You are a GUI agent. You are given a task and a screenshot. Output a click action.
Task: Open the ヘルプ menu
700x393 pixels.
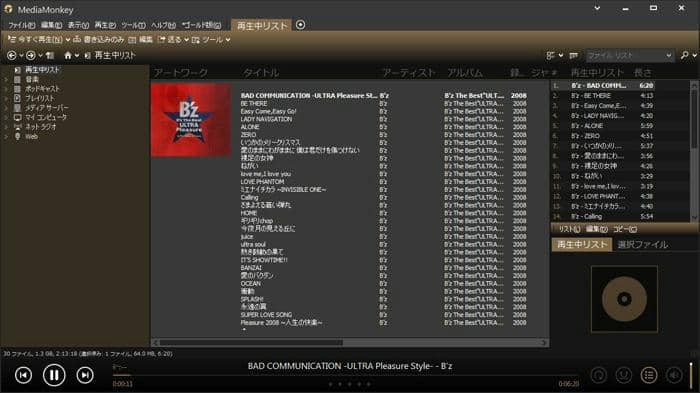coord(163,25)
